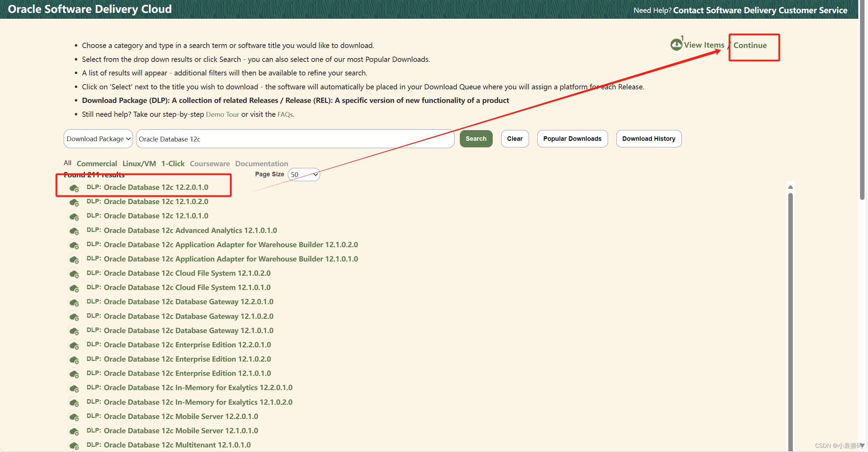Select Mobile Server 12.2.0.1.0 title

tap(181, 417)
